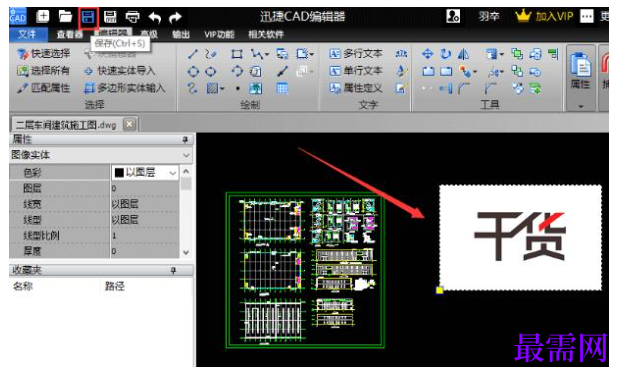626x379 pixels.
Task: Click 快速实体导入 Quick Entity Import
Action: tap(119, 71)
